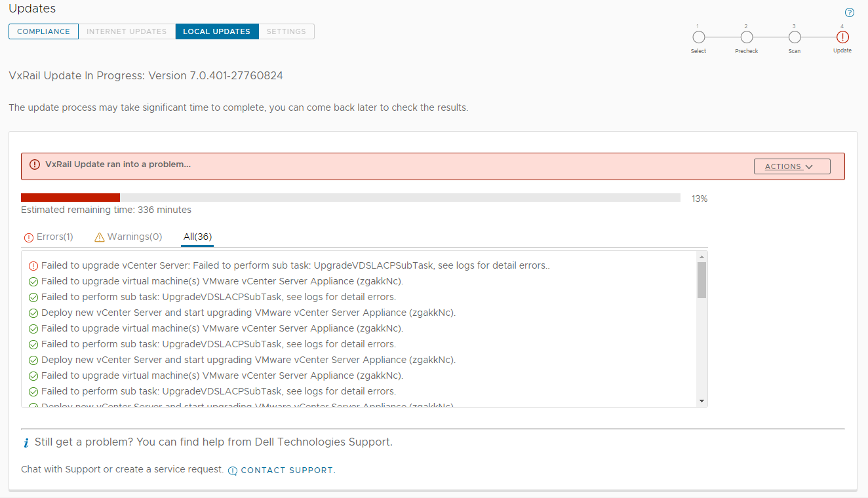
Task: Click the log list scroll down arrow
Action: (701, 400)
